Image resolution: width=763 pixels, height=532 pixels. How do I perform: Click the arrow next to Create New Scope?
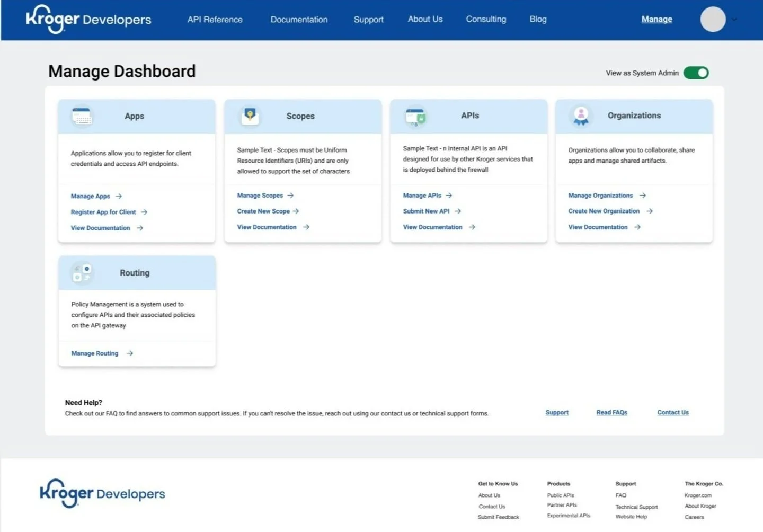click(x=296, y=211)
